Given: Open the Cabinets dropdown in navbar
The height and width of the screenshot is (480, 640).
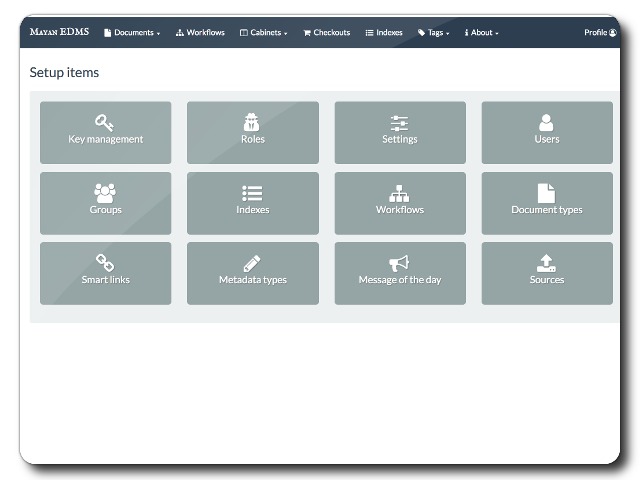Looking at the screenshot, I should [264, 33].
